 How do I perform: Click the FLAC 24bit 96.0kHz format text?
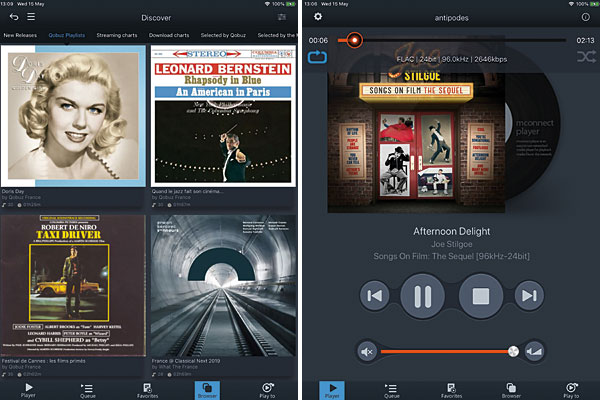452,59
